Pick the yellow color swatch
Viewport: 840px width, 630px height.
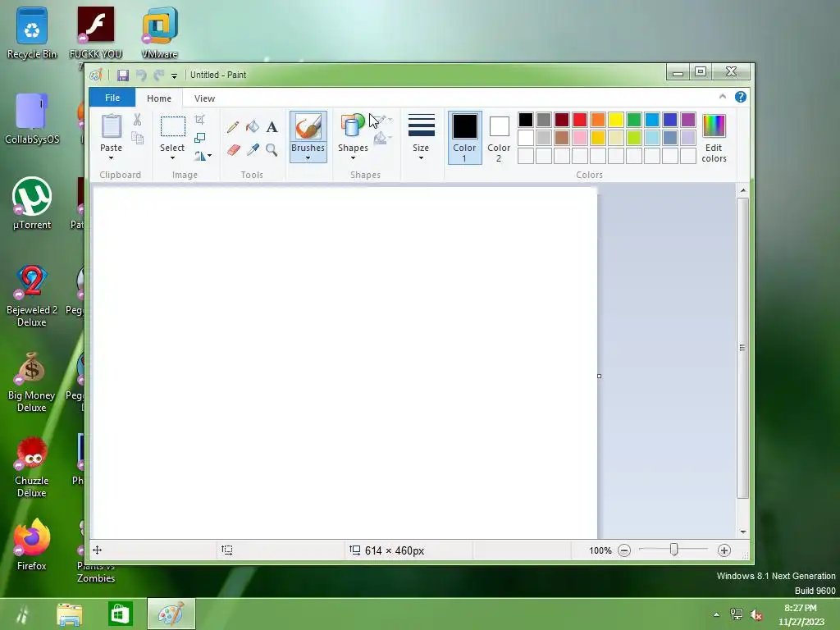click(x=615, y=120)
